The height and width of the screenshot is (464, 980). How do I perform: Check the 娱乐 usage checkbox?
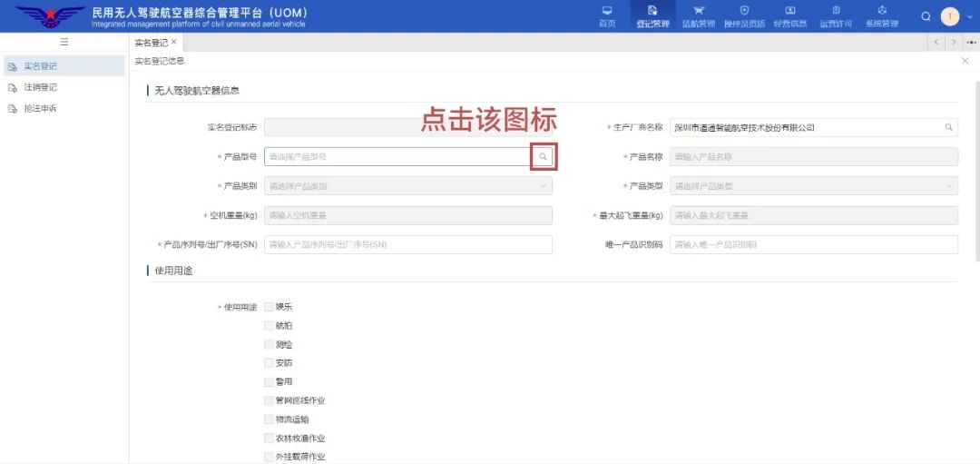coord(269,307)
